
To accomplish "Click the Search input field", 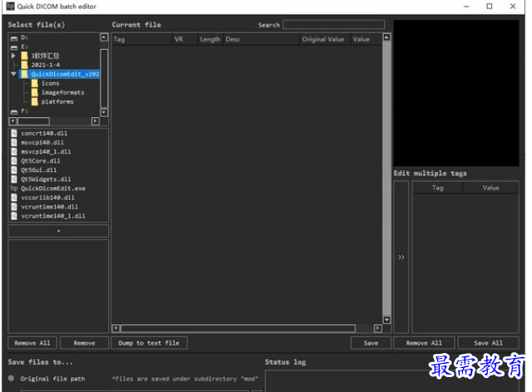I will coord(333,25).
